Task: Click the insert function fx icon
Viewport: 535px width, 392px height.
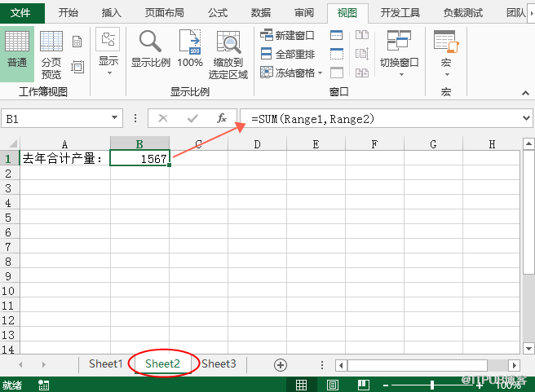Action: (x=221, y=118)
